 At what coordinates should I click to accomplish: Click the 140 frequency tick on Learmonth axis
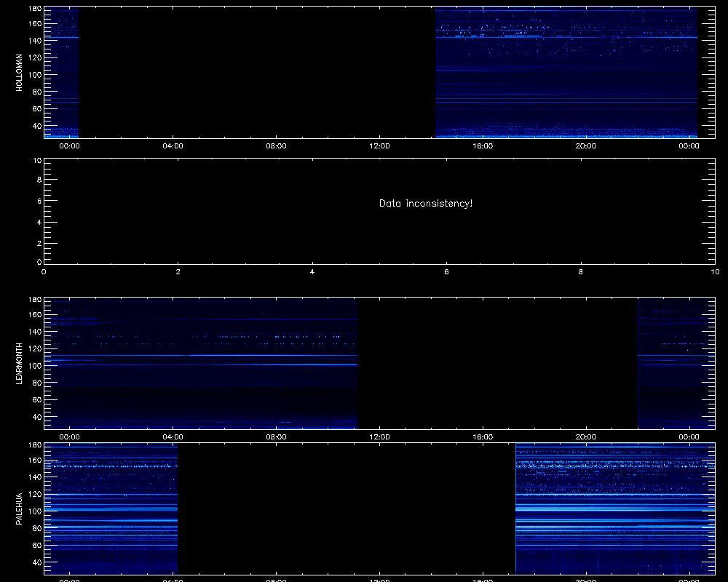[35, 332]
